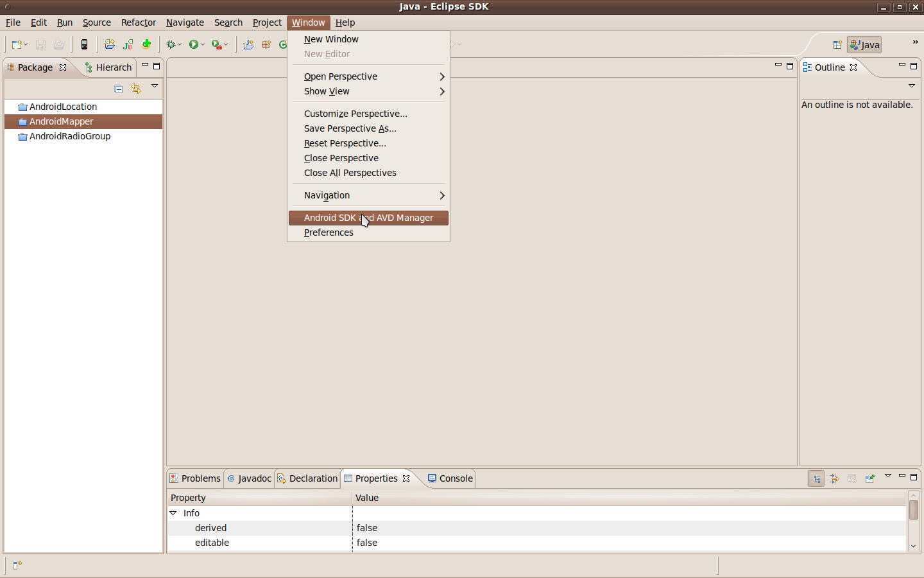Click the New Java Project toolbar icon

[x=248, y=44]
